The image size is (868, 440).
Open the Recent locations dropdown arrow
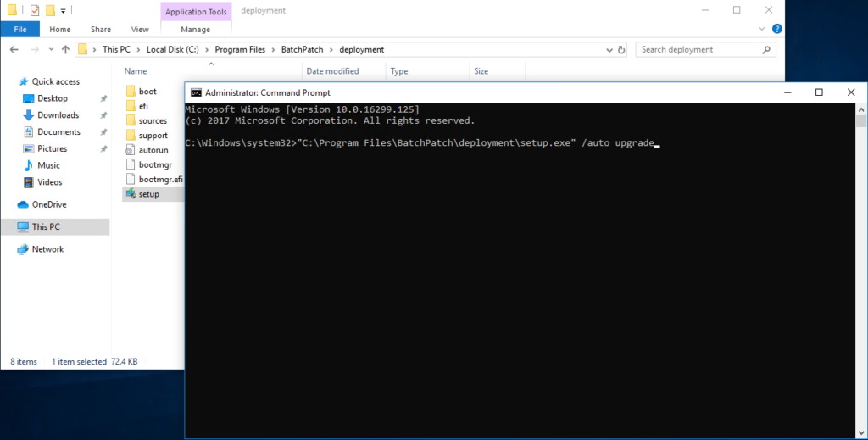click(x=51, y=50)
